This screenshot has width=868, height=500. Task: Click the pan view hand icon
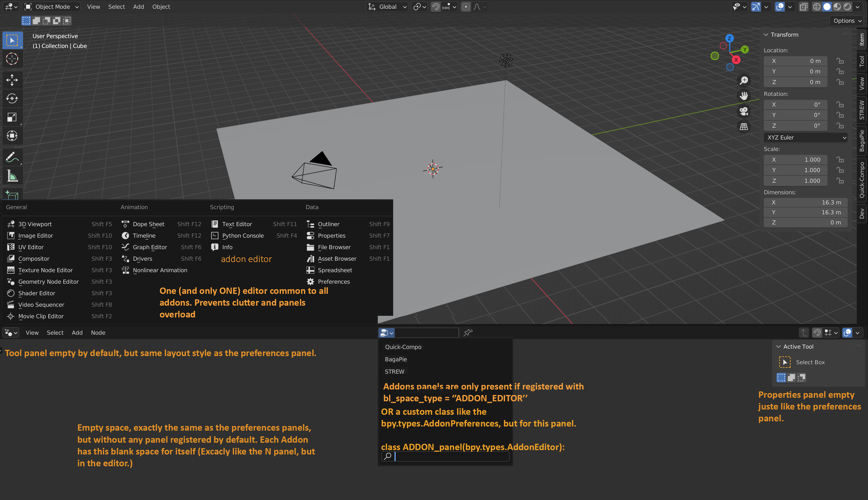(x=744, y=96)
